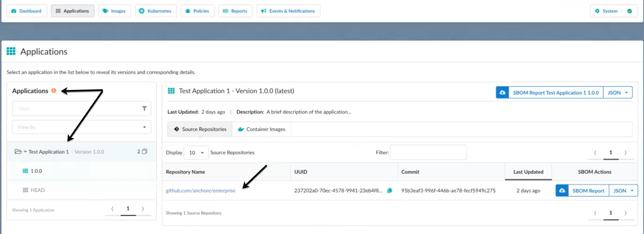Open the github.com/anchore/enterprise repository link
The image size is (644, 234).
click(x=201, y=190)
